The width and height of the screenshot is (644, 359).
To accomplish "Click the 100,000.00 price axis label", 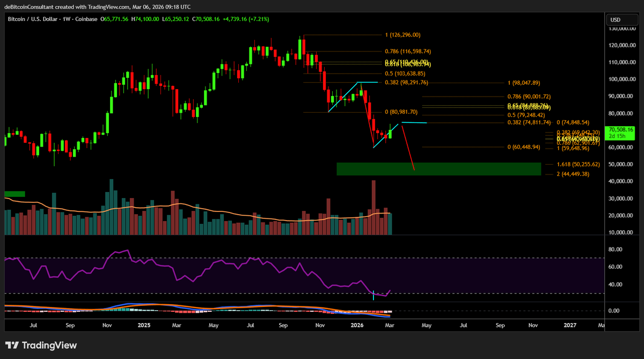I will (622, 79).
